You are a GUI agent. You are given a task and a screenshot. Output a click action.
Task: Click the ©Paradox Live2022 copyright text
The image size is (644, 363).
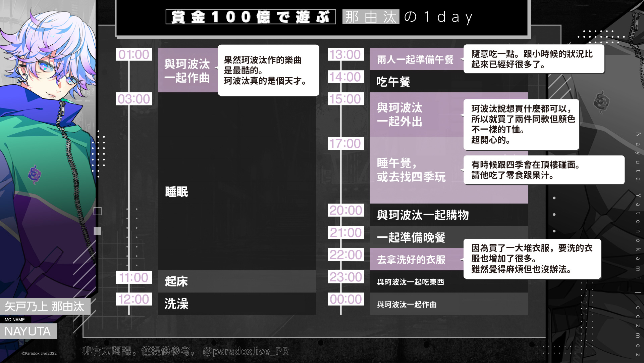point(39,353)
